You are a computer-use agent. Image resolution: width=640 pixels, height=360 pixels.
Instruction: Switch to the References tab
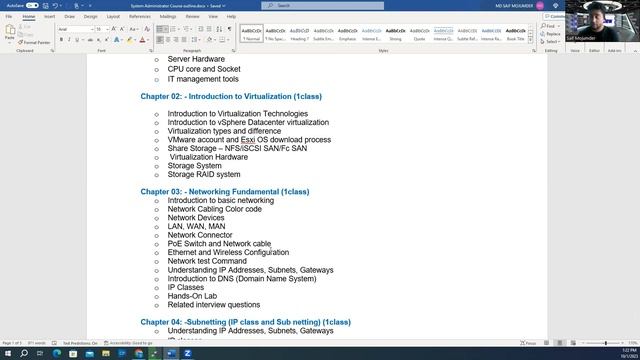click(x=140, y=16)
